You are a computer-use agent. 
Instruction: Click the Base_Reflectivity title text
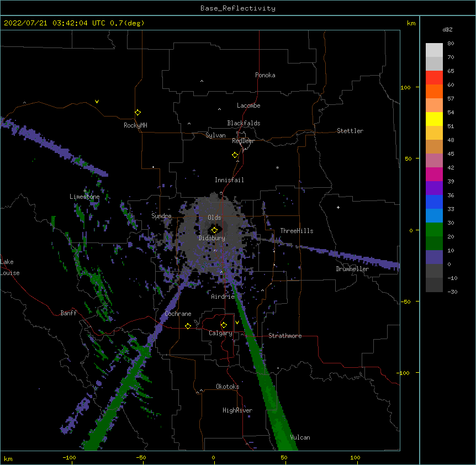point(238,8)
